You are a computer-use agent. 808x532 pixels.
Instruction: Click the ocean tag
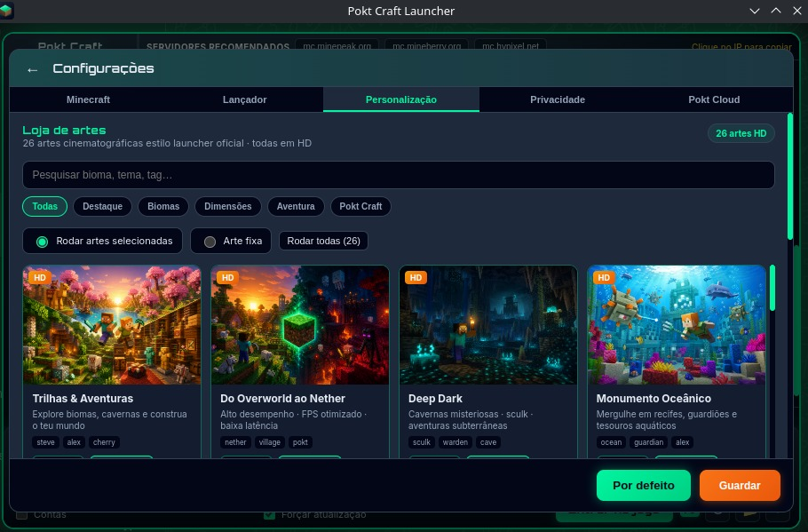[611, 442]
